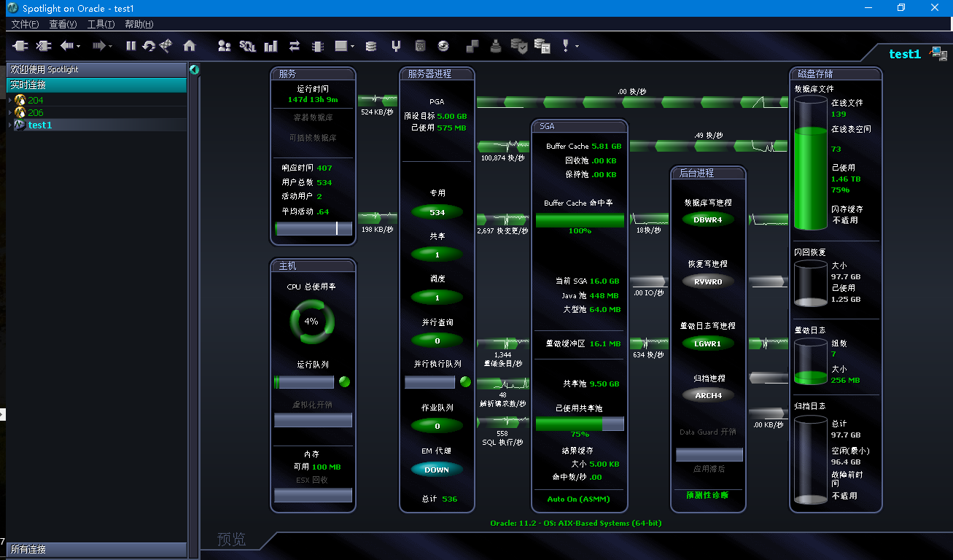Open the users/sessions toolbar icon
The height and width of the screenshot is (560, 953).
[x=225, y=46]
